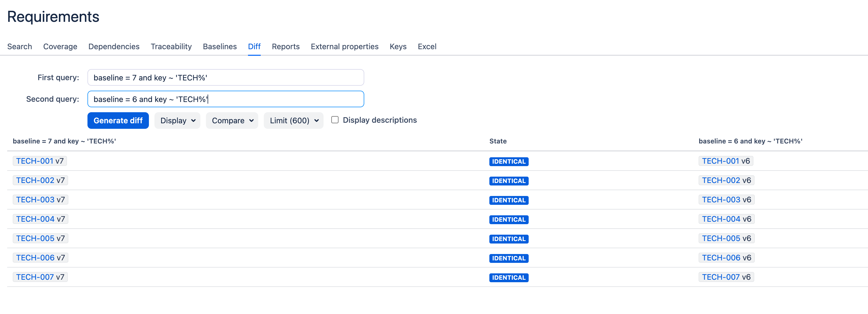Image resolution: width=868 pixels, height=314 pixels.
Task: Select the Reports tab
Action: [x=285, y=46]
